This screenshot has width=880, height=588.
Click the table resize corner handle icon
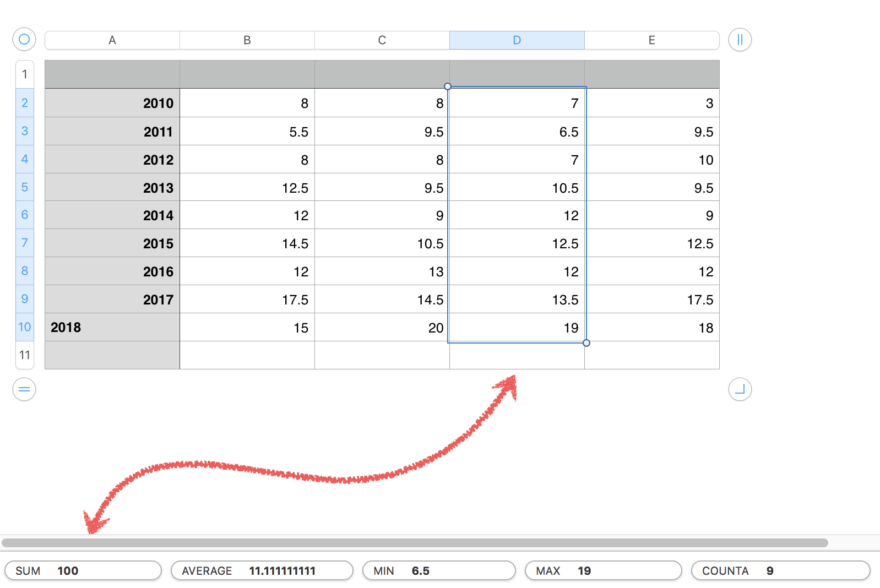pyautogui.click(x=740, y=389)
